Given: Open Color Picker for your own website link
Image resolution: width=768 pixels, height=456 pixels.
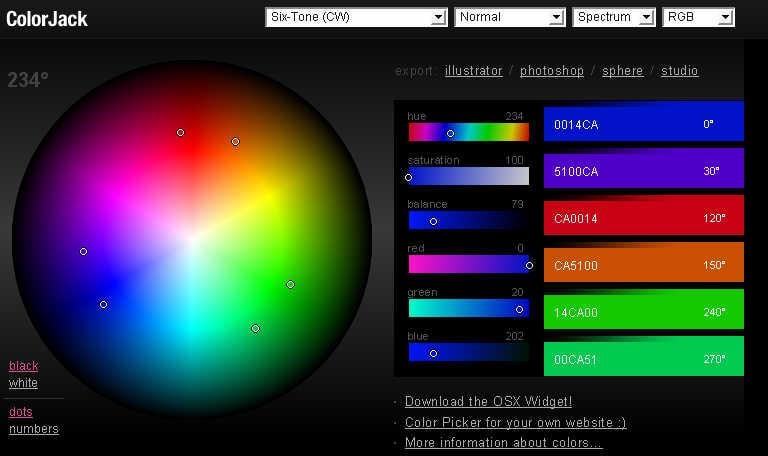Looking at the screenshot, I should coord(515,423).
